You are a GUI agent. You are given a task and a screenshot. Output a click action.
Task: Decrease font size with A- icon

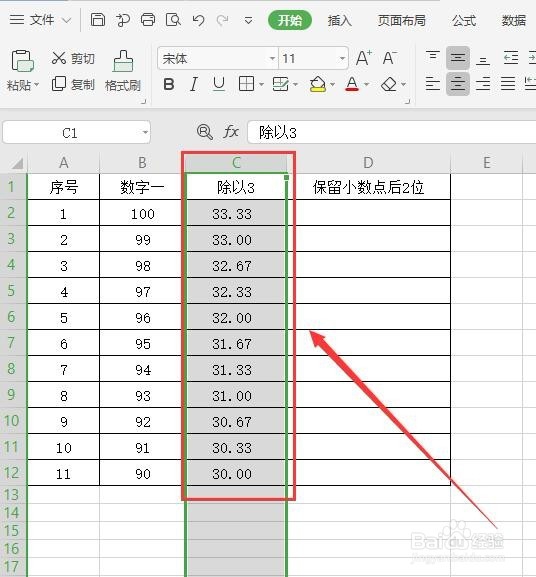(390, 58)
